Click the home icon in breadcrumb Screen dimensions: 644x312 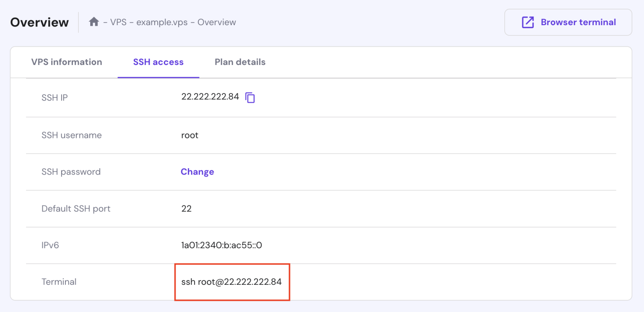pos(94,22)
